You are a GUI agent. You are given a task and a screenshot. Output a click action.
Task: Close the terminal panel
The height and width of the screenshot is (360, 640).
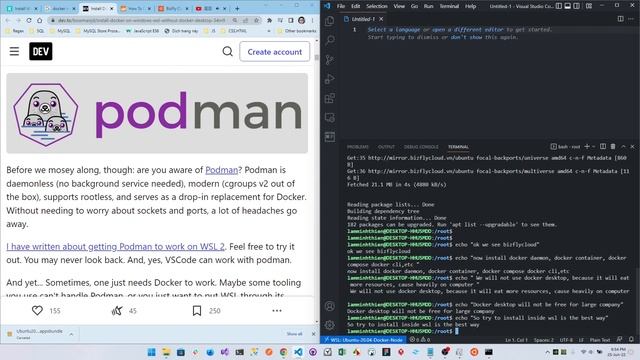point(632,147)
